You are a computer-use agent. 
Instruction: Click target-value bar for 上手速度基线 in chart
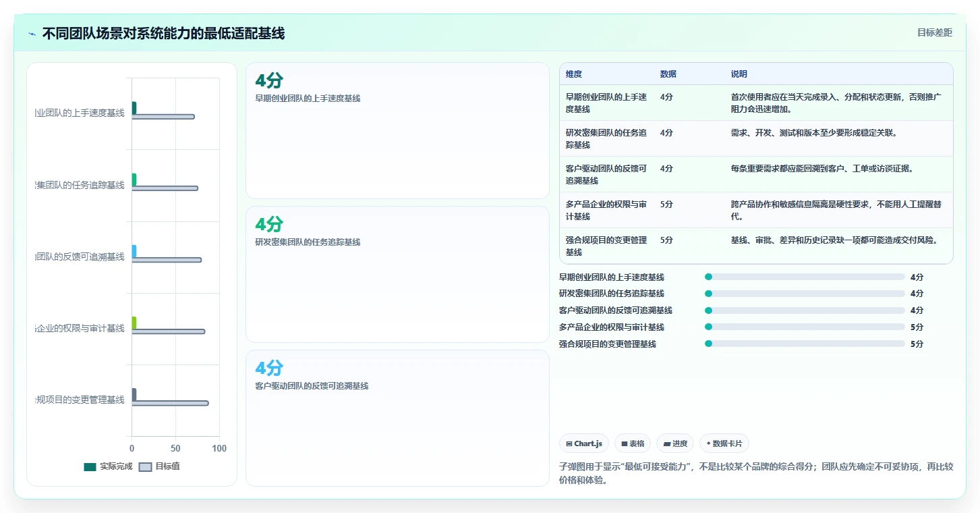(163, 117)
